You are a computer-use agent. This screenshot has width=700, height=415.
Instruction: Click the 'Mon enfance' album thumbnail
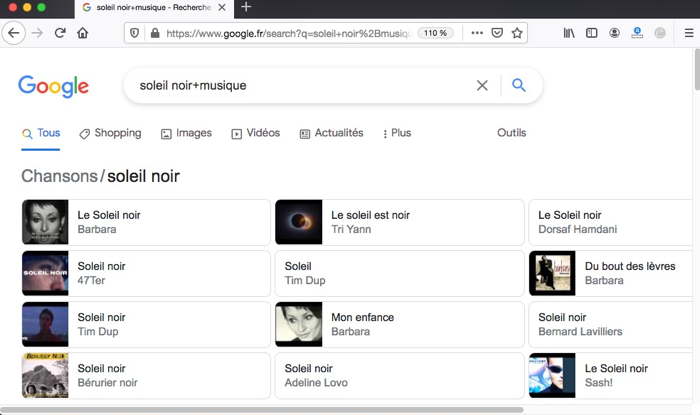tap(299, 324)
